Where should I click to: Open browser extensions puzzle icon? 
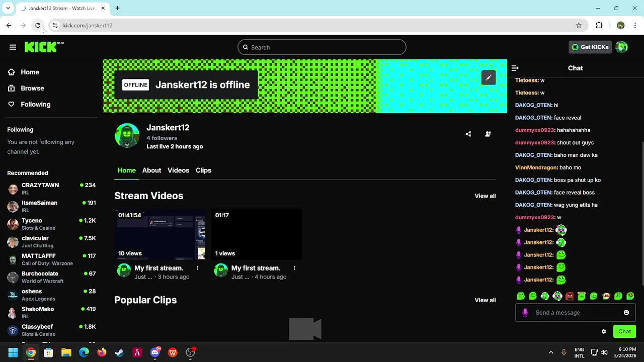[599, 25]
